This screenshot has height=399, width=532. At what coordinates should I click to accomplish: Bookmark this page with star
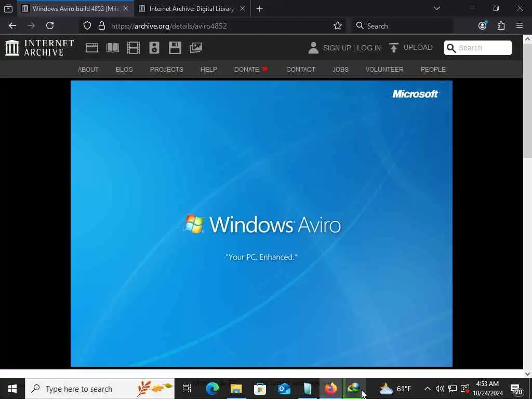point(337,26)
